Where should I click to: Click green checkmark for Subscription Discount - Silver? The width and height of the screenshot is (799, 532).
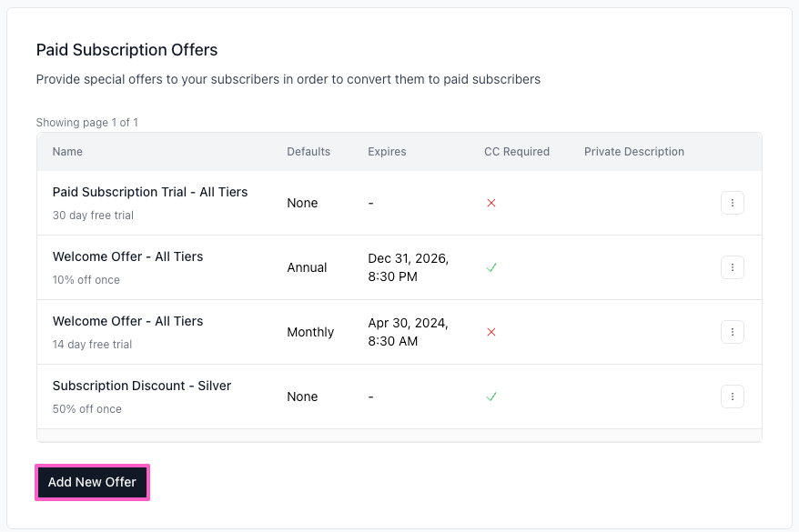pos(491,396)
